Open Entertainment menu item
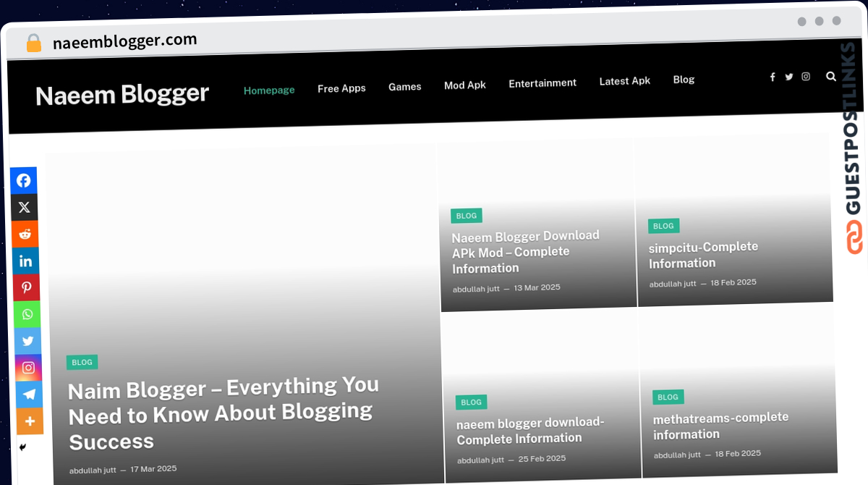Viewport: 868px width, 485px height. pos(542,83)
